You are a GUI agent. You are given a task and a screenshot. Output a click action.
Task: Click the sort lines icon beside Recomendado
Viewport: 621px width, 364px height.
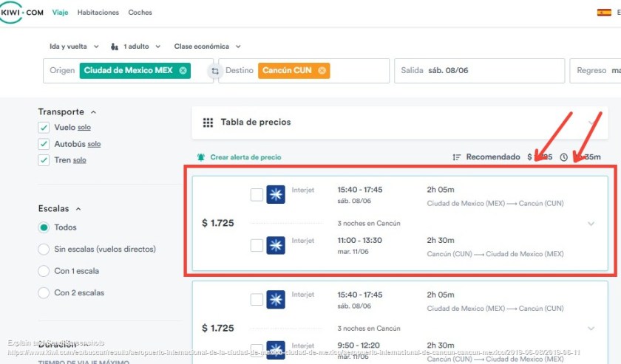(x=456, y=157)
